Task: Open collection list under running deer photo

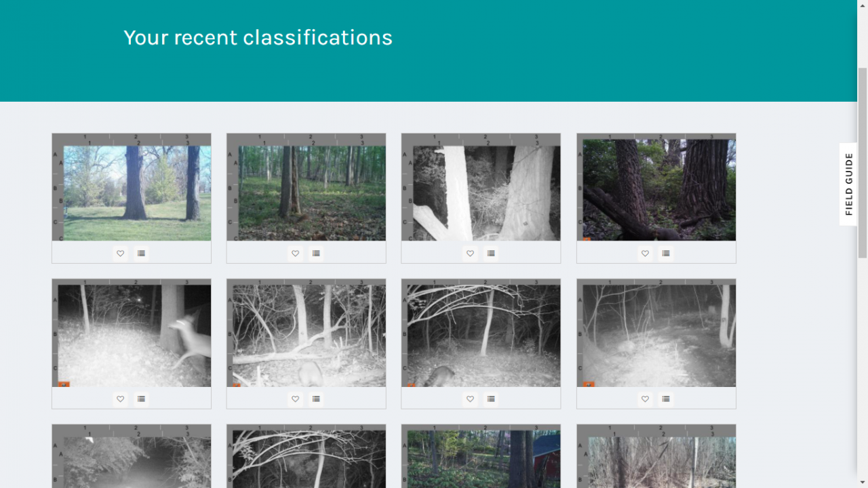Action: point(141,399)
